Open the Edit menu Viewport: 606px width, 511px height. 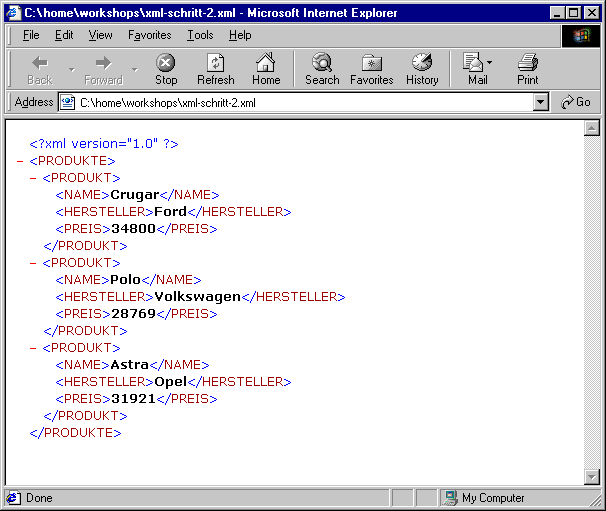point(64,35)
